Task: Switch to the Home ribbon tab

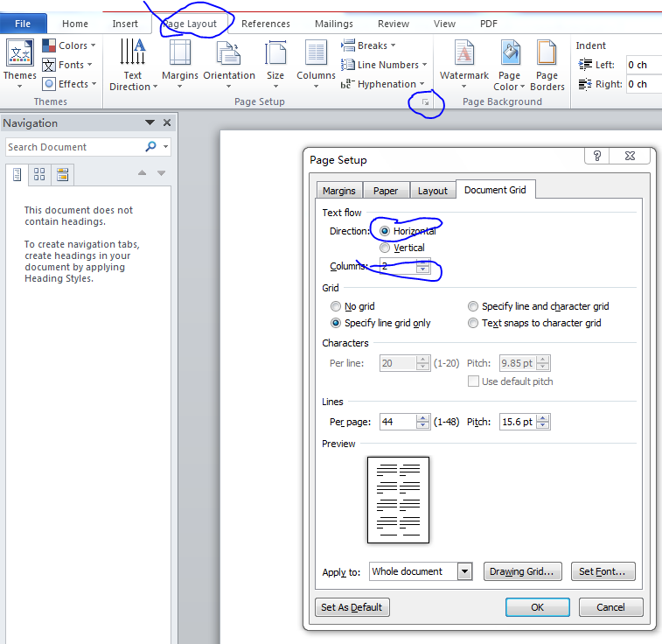Action: [x=75, y=24]
